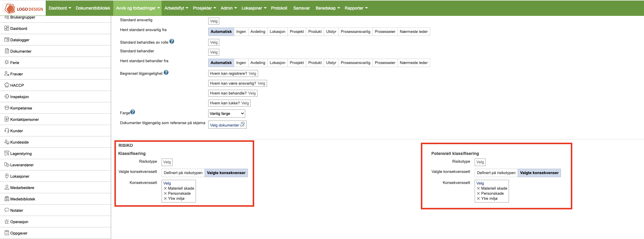Click the help icon beside Farge
This screenshot has width=644, height=239.
pos(133,112)
